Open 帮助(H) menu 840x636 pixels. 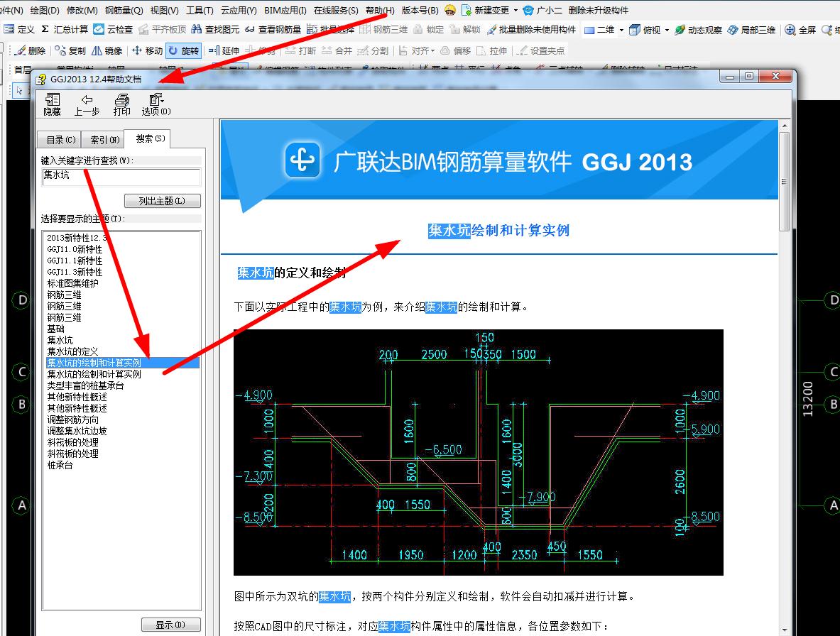380,10
